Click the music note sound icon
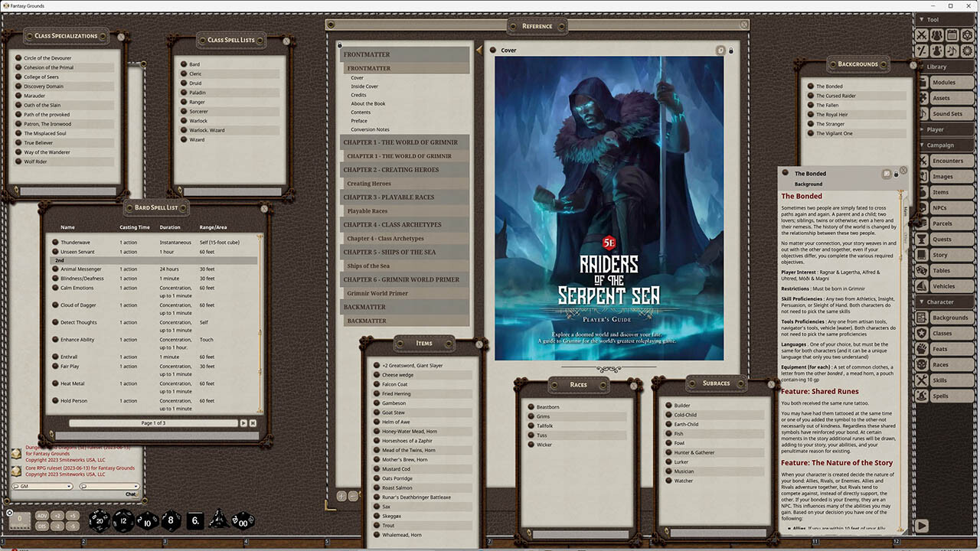980x551 pixels. (x=952, y=51)
